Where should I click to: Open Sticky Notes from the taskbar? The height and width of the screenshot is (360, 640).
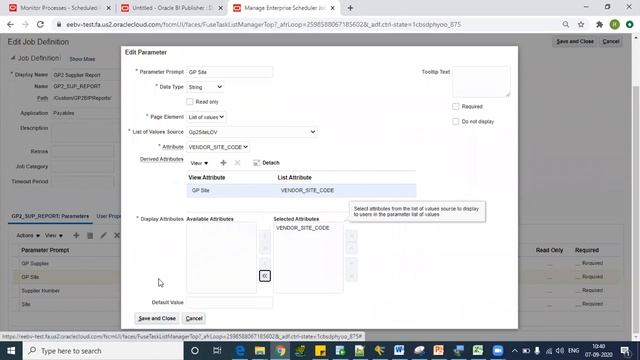point(320,351)
